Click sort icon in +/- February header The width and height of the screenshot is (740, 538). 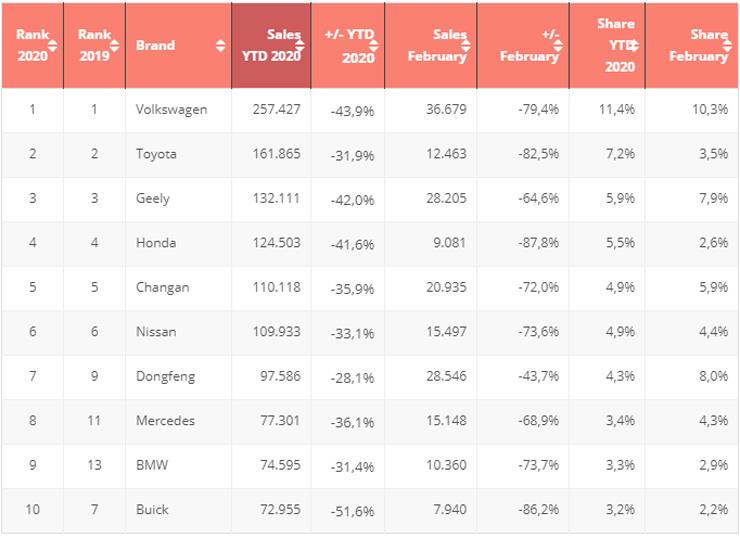tap(558, 45)
